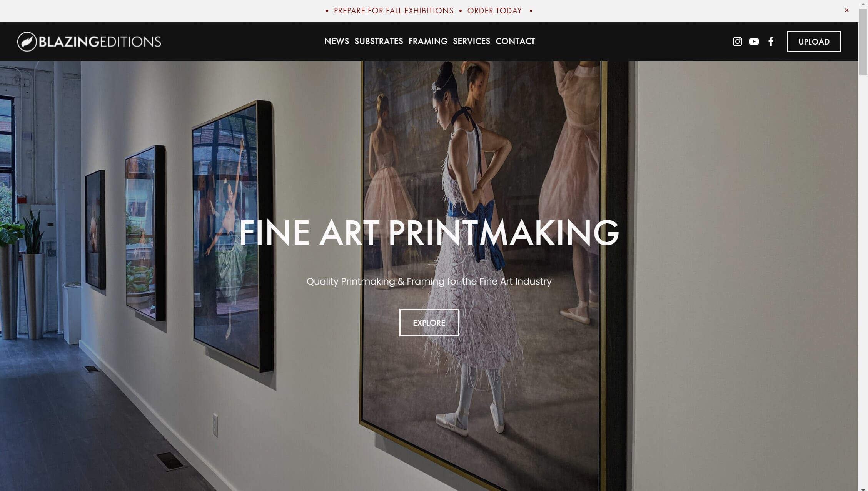
Task: Click the Order Today banner link
Action: pos(494,11)
